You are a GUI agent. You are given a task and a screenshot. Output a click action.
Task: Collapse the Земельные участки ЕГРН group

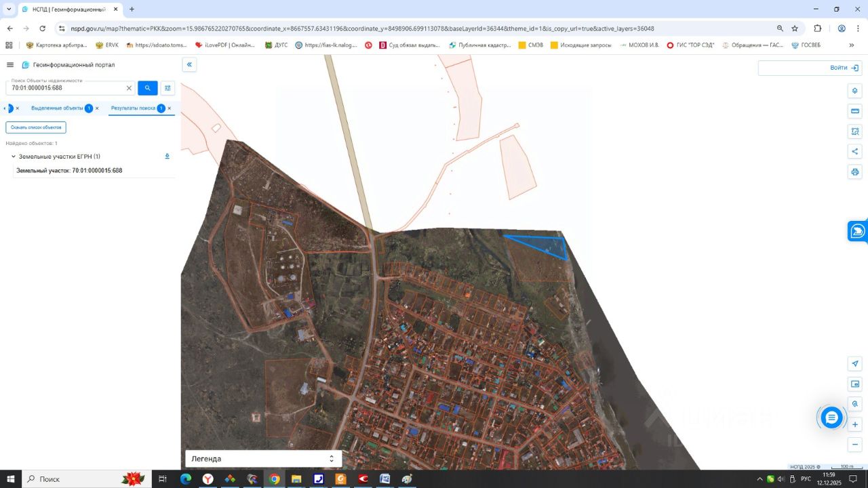click(13, 157)
